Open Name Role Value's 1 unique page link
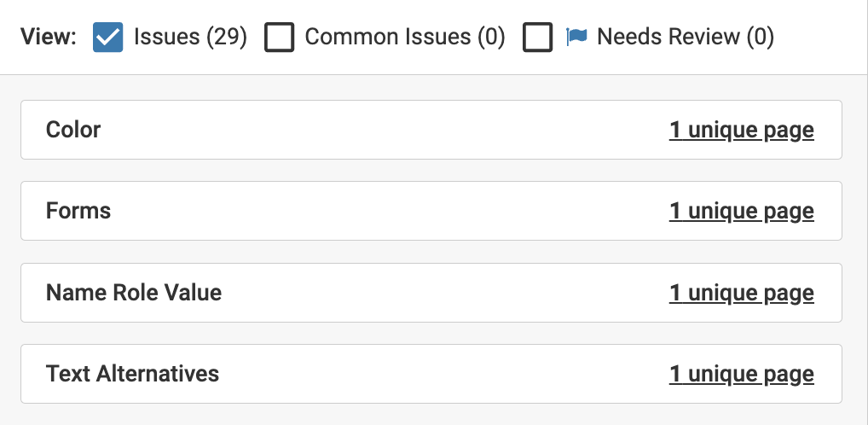 (741, 294)
